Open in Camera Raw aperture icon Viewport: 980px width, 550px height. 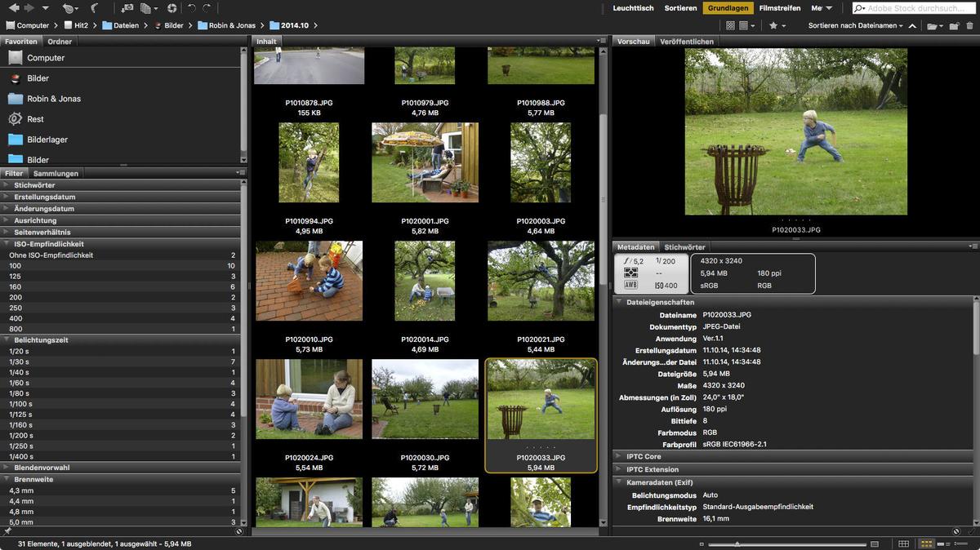(171, 8)
